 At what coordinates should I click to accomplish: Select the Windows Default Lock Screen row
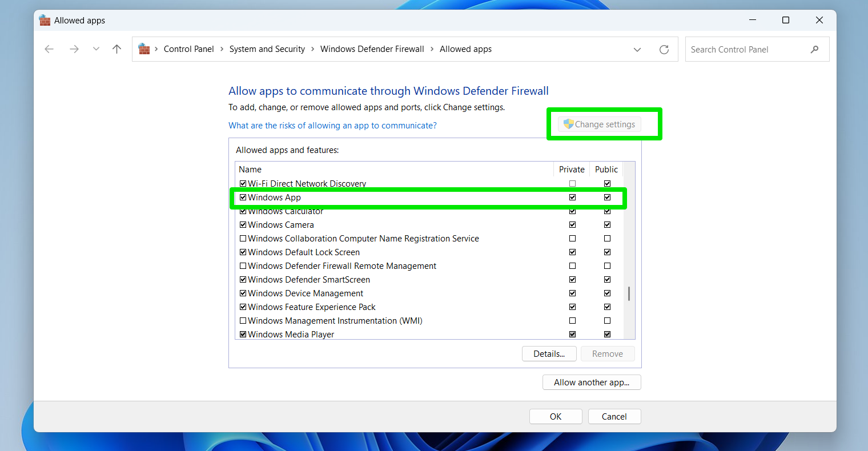[x=429, y=252]
